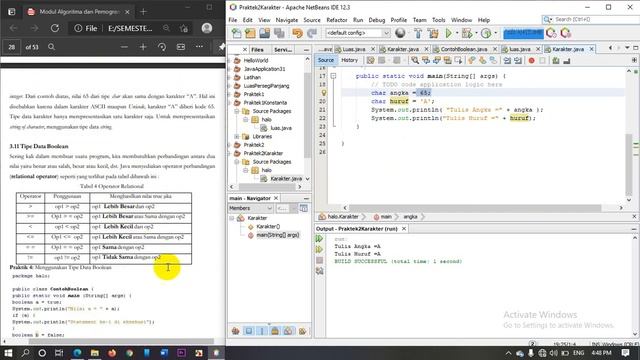
Task: Toggle Navigator members view icon button
Action: point(304,208)
